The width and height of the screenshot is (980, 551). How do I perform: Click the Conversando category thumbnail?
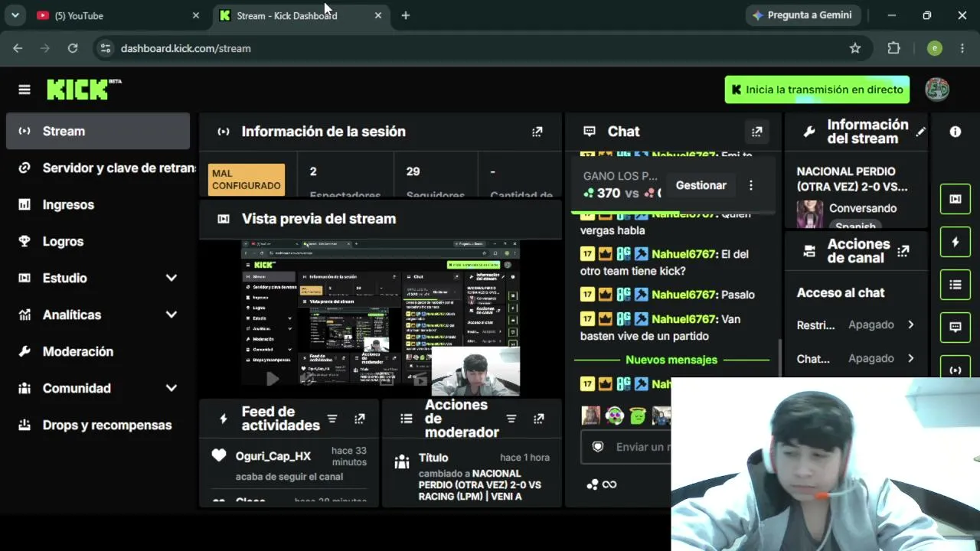tap(810, 214)
